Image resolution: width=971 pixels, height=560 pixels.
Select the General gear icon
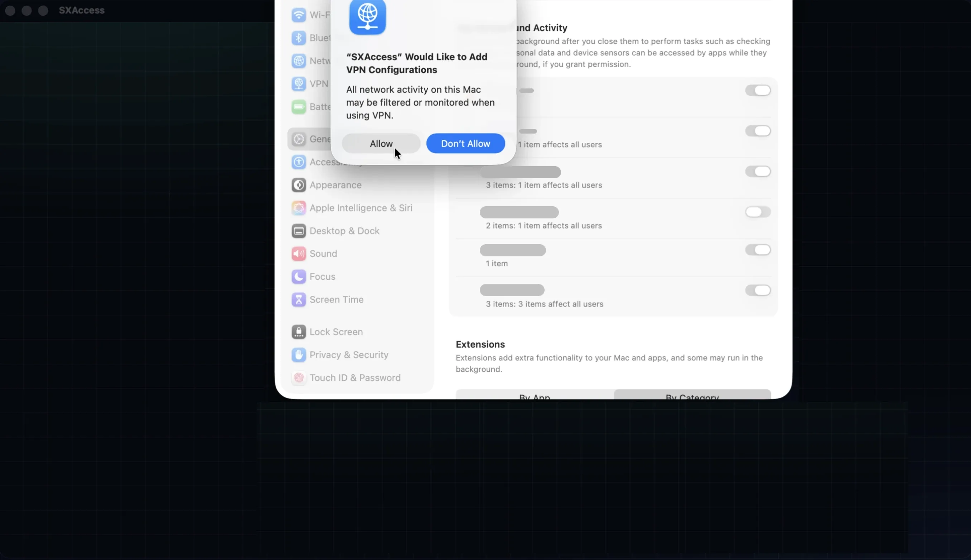point(299,139)
